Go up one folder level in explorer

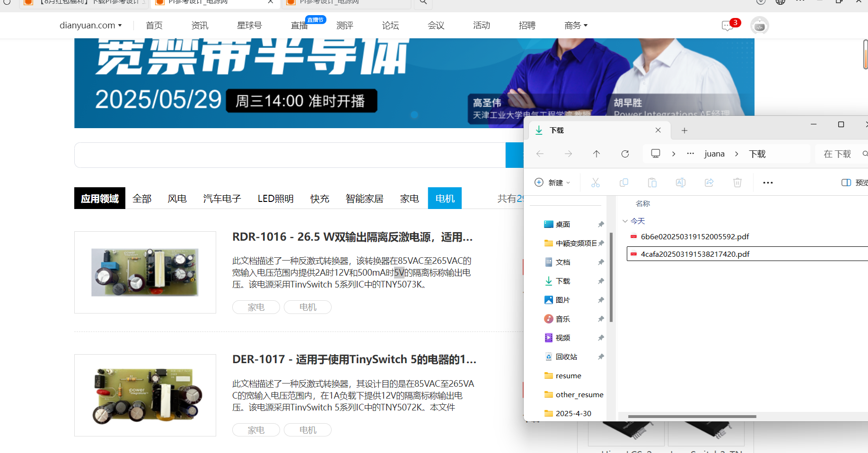(x=596, y=154)
